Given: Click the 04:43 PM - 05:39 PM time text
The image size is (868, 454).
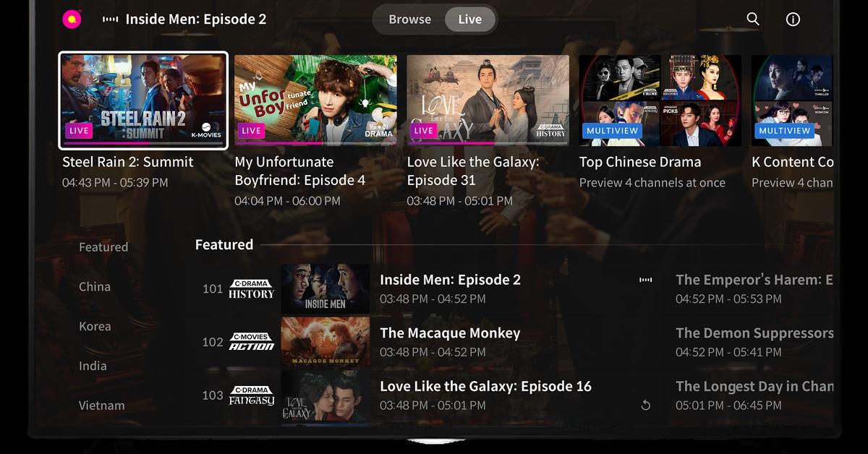Looking at the screenshot, I should pos(115,183).
